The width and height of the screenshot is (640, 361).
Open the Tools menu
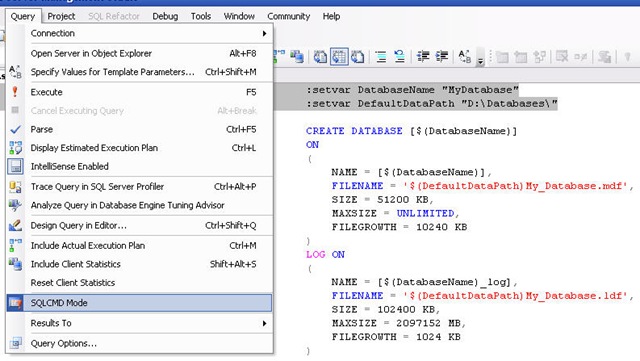tap(201, 16)
